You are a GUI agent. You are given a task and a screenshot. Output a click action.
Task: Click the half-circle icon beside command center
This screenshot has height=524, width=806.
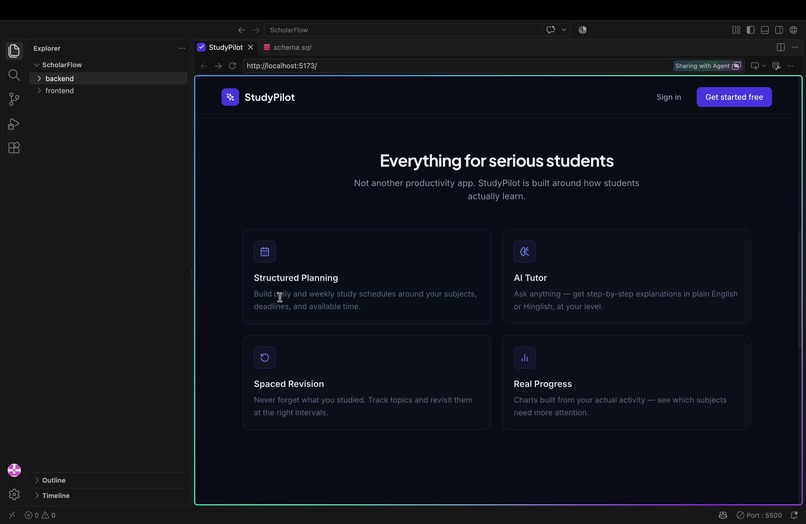[x=582, y=30]
